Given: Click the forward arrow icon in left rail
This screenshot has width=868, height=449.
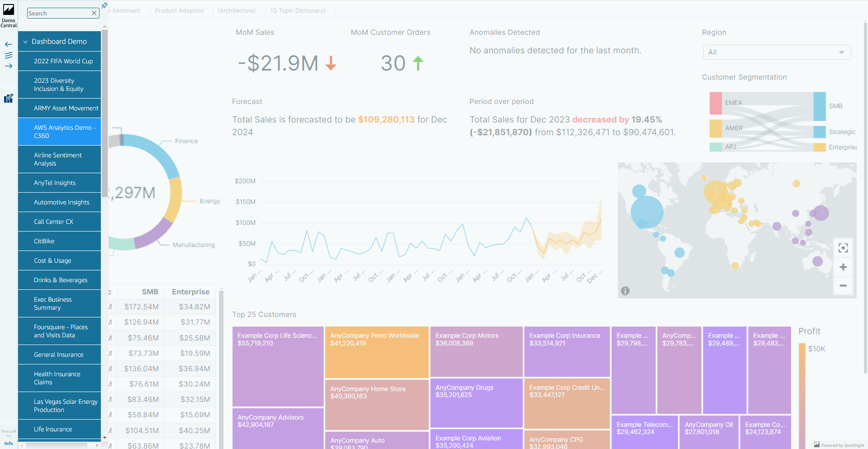Looking at the screenshot, I should 9,66.
